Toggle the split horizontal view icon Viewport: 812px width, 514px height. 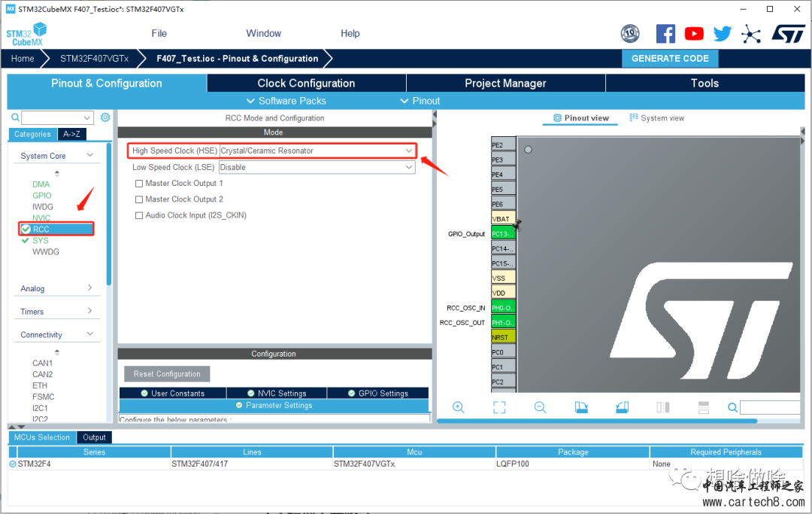point(703,407)
